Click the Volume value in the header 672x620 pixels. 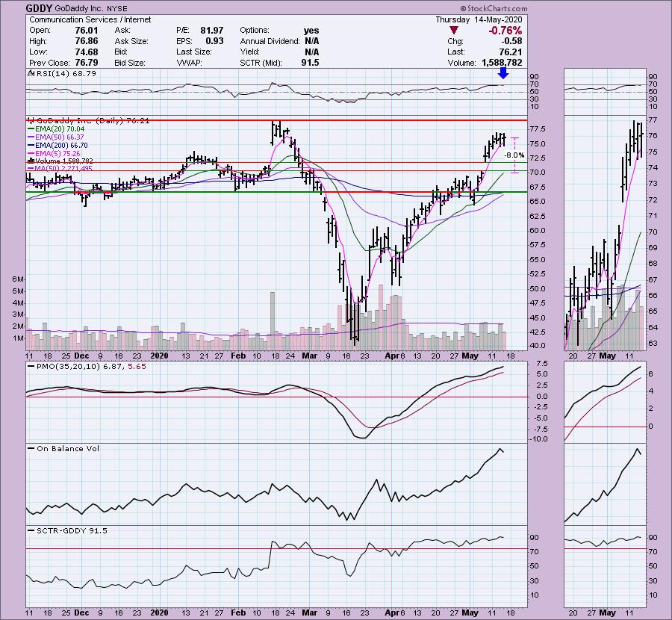pyautogui.click(x=502, y=63)
